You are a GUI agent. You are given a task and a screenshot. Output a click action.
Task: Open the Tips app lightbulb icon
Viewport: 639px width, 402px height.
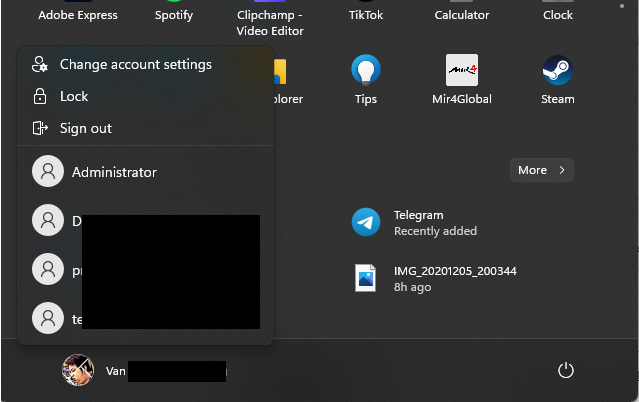pos(366,71)
